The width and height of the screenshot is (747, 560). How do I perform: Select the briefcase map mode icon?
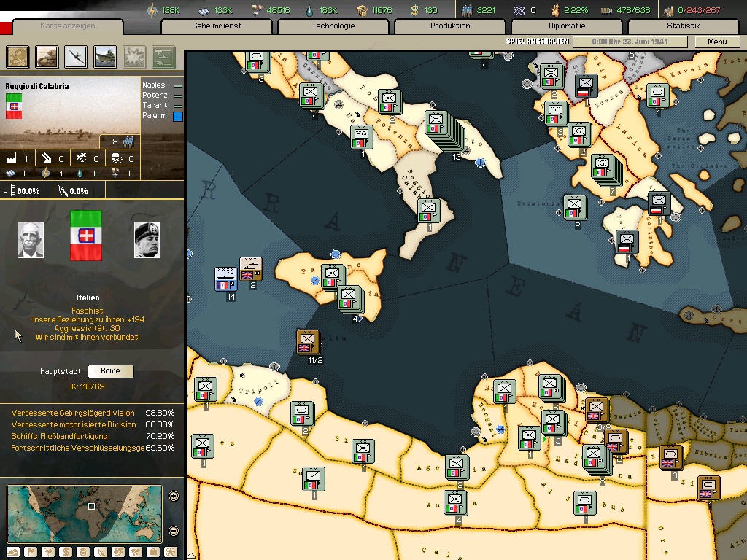153,553
